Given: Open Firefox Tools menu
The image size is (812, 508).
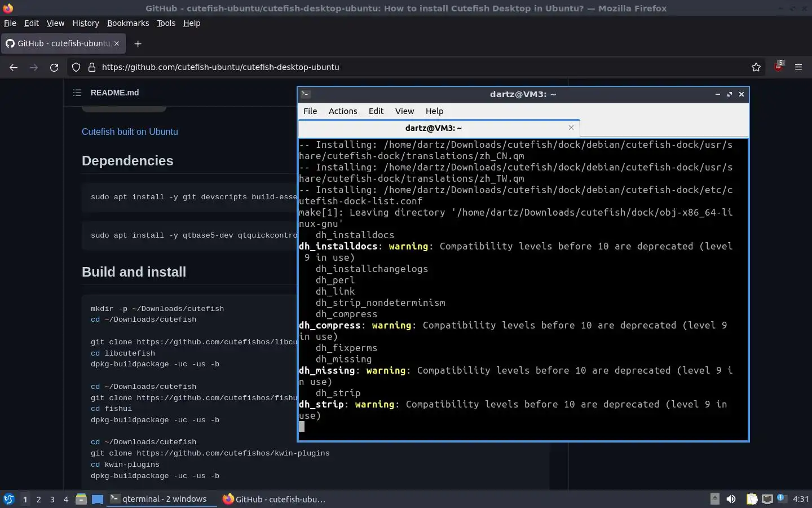Looking at the screenshot, I should 166,23.
